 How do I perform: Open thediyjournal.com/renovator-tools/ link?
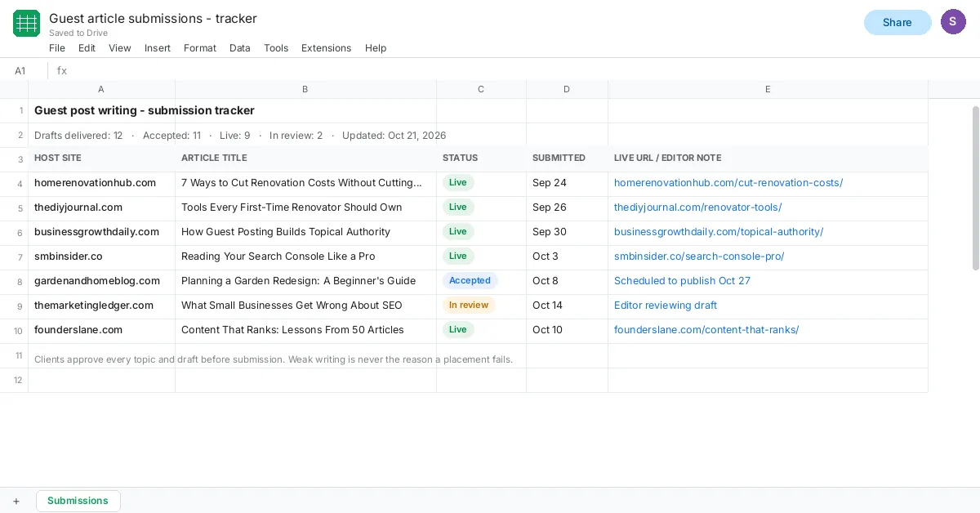click(697, 207)
